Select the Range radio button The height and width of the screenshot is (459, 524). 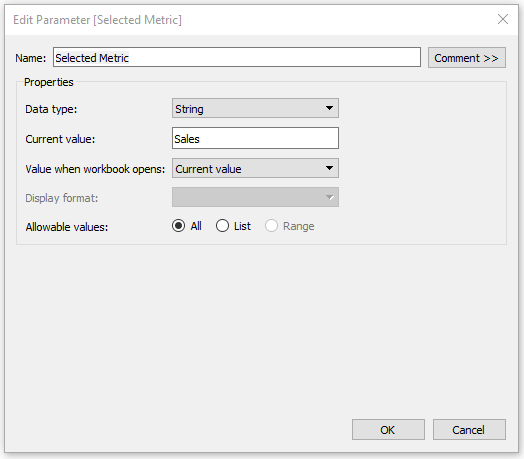coord(271,226)
